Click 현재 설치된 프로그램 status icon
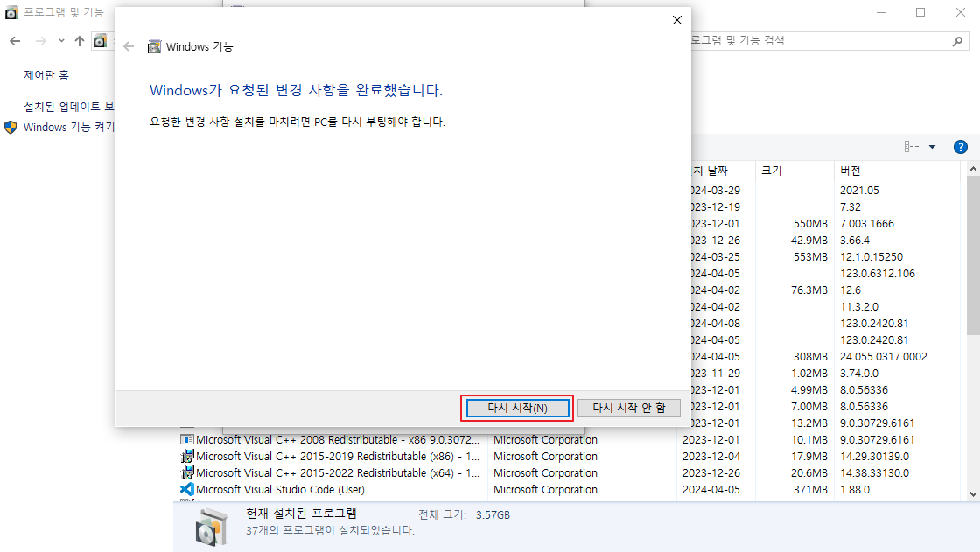 click(211, 527)
